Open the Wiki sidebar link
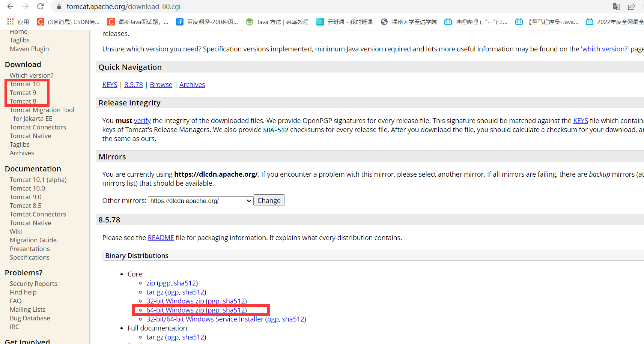644x344 pixels. coord(16,231)
